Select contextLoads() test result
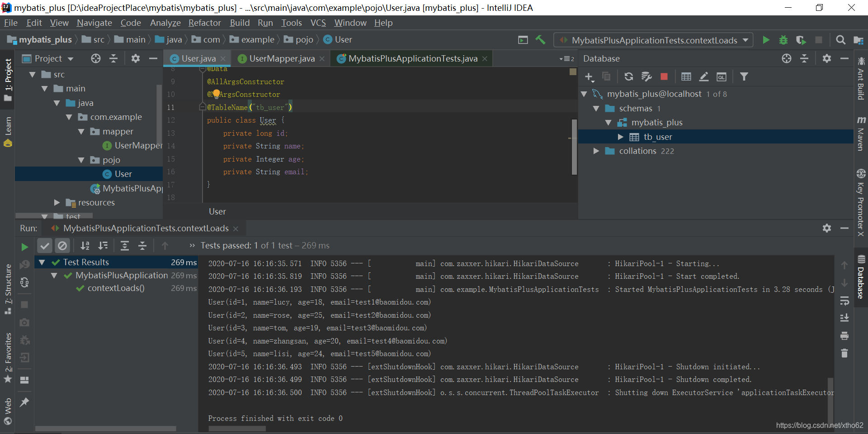This screenshot has height=434, width=868. point(116,288)
